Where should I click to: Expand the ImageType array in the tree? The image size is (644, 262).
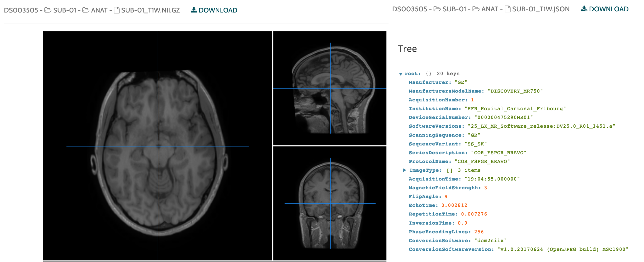[404, 170]
